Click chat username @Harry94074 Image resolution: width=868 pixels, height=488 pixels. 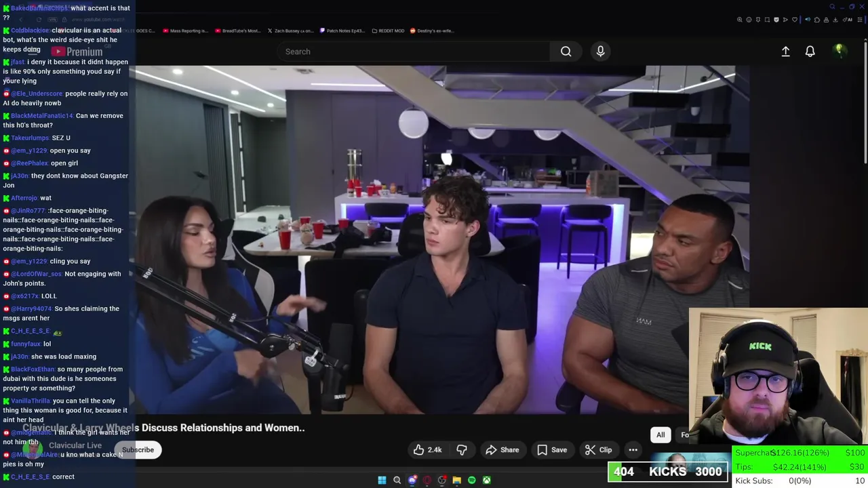pos(31,309)
